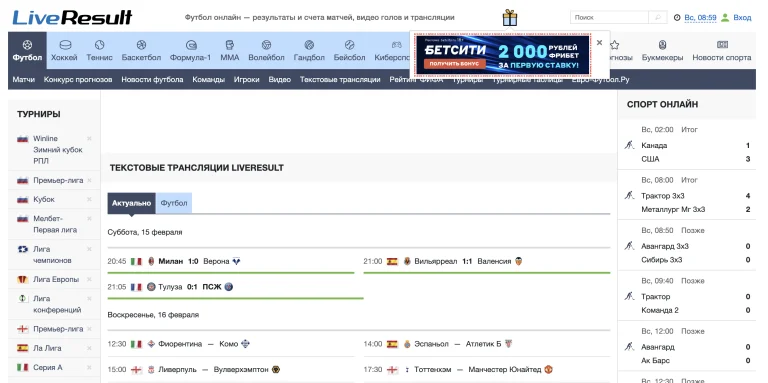Switch to the Футбол tab
Viewport: 768px width, 383px height.
point(174,203)
